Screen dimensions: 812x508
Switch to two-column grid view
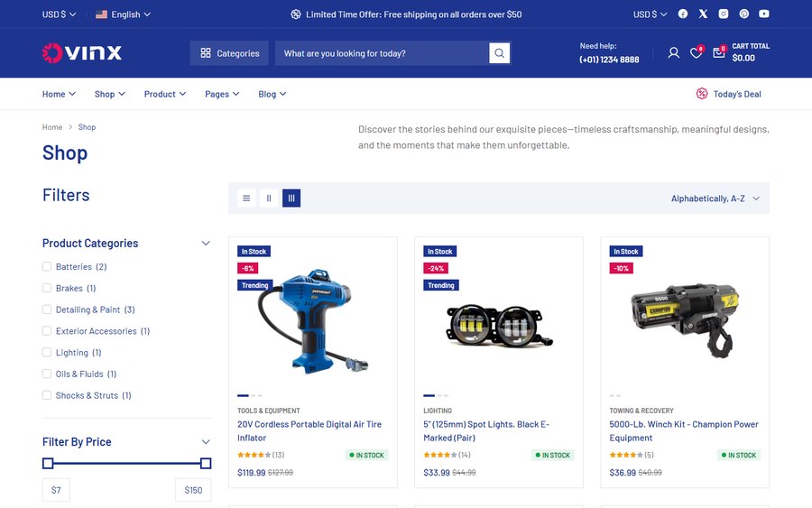(x=269, y=198)
